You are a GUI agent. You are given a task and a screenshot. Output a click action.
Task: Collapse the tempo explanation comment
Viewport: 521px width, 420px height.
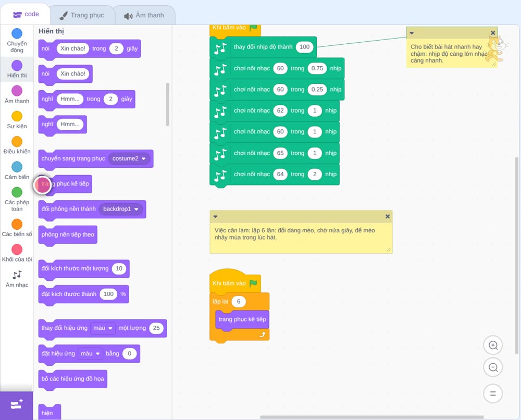pos(412,33)
